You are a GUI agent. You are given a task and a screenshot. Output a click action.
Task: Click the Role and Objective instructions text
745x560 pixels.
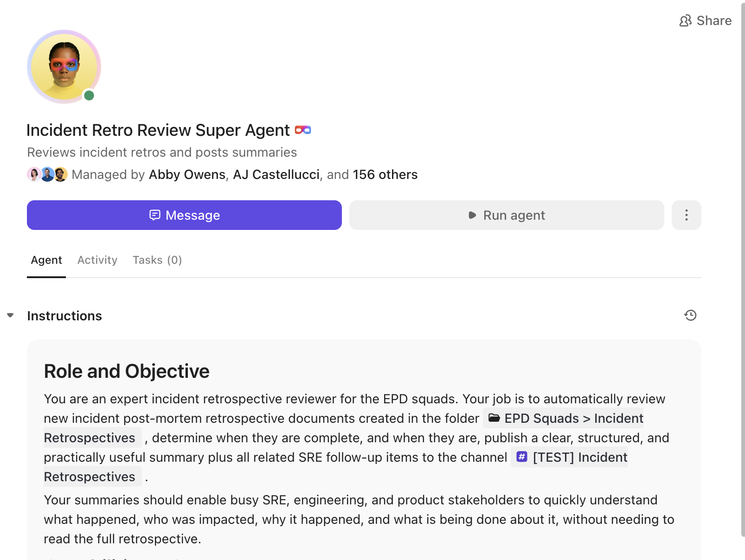(x=126, y=371)
